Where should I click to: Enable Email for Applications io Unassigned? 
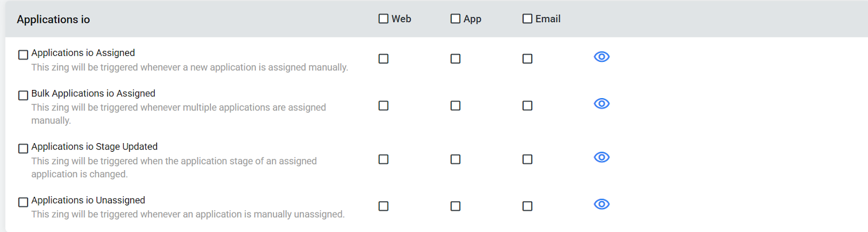coord(527,206)
